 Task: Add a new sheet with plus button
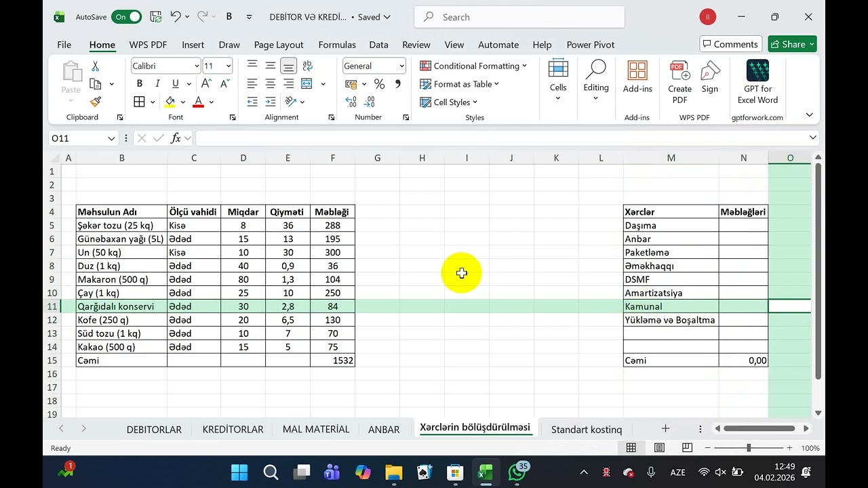665,428
